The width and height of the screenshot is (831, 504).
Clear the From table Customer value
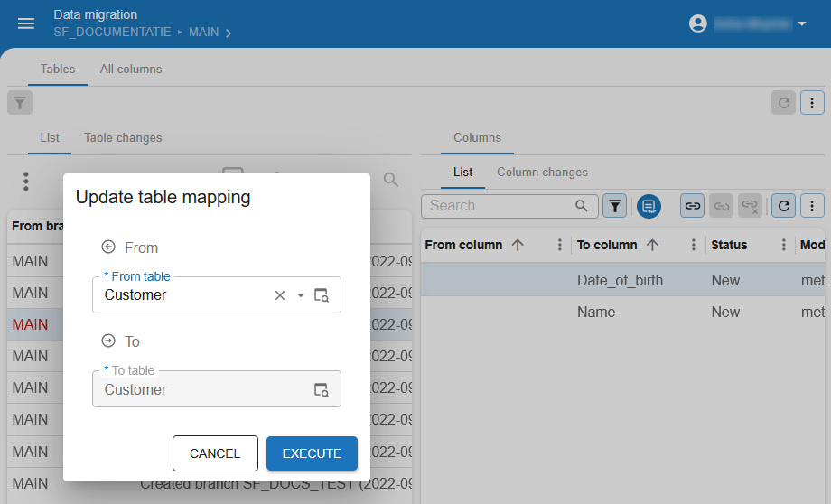pos(280,295)
